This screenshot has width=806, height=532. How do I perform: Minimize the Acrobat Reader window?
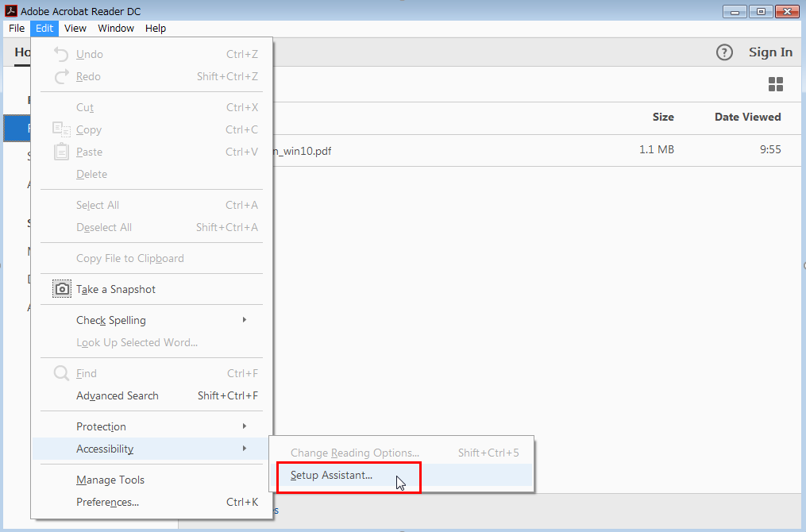point(735,11)
